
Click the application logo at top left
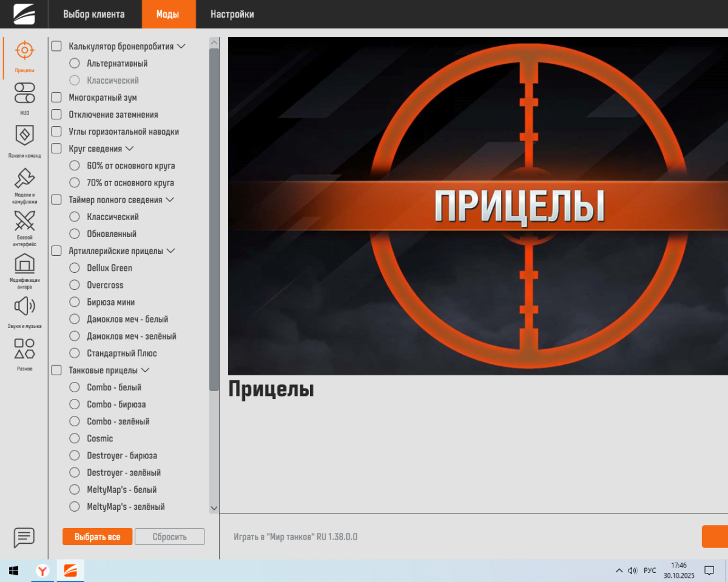click(x=24, y=14)
